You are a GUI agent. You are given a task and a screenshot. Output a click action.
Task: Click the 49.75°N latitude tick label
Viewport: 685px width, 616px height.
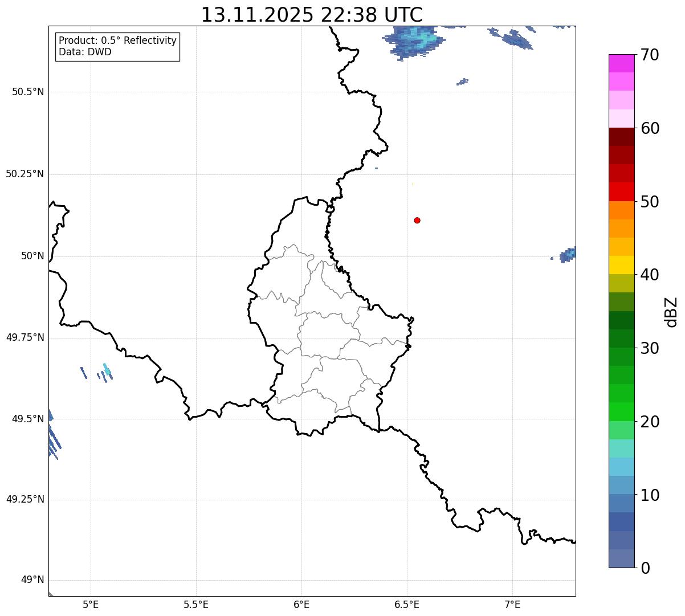click(x=25, y=337)
